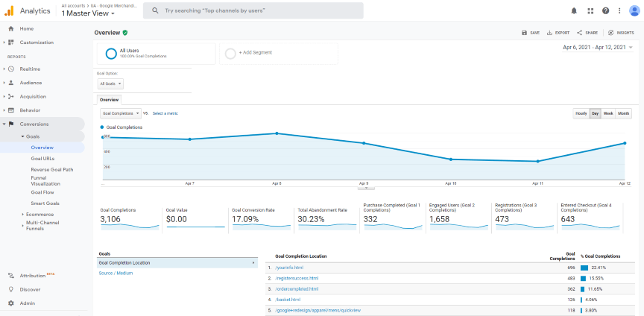Select the Overview item under Goals
Viewport: 644px width, 316px height.
pos(42,148)
